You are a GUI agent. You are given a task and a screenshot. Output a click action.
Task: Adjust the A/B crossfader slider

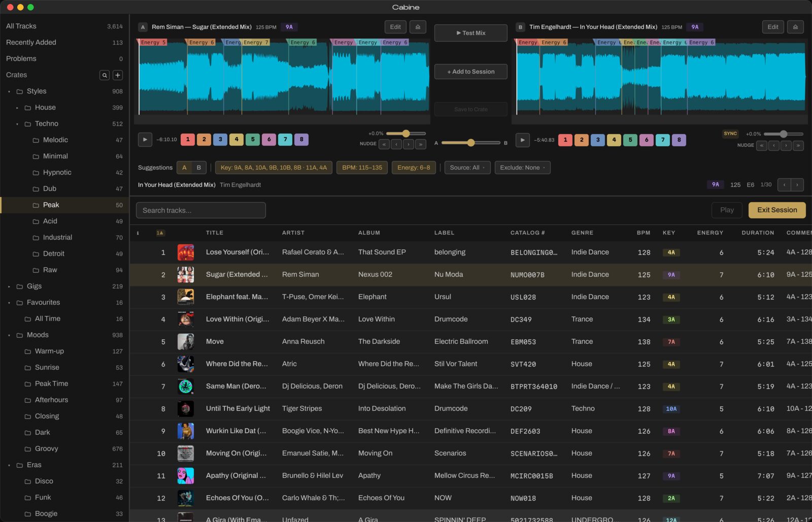click(471, 143)
